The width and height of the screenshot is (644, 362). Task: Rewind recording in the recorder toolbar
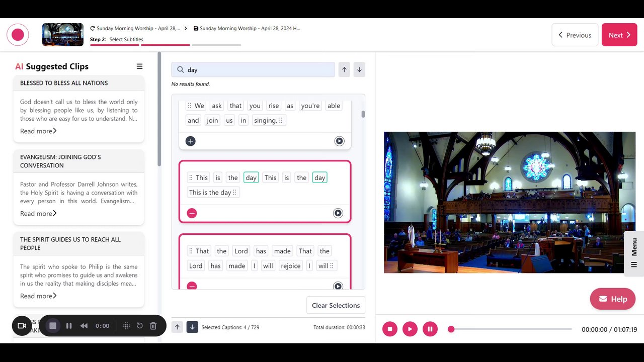(84, 326)
